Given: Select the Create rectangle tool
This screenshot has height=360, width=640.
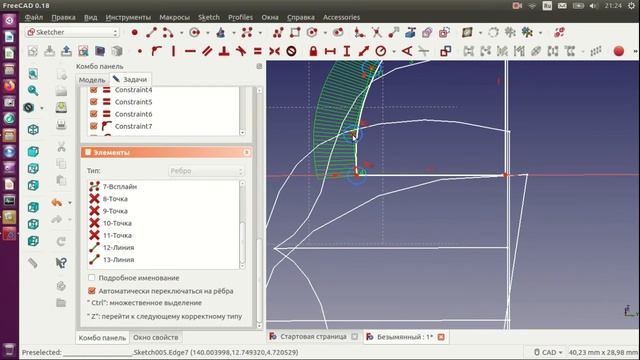Looking at the screenshot, I should tap(295, 32).
